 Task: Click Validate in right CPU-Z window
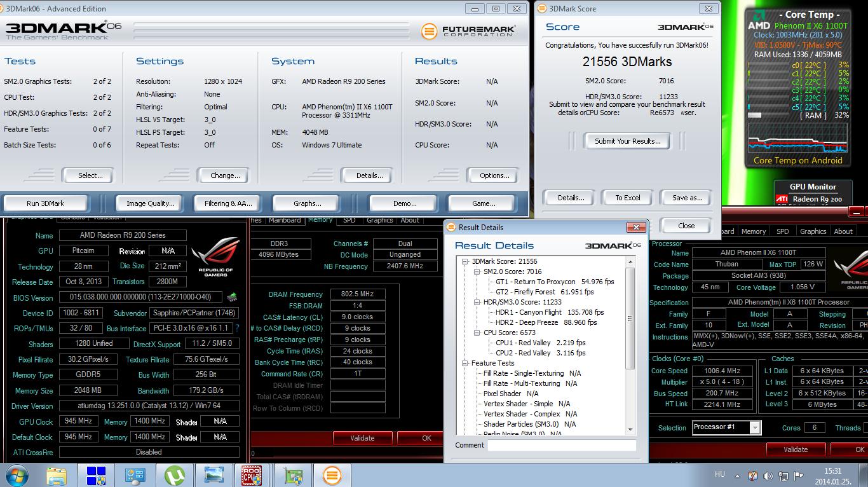click(796, 449)
